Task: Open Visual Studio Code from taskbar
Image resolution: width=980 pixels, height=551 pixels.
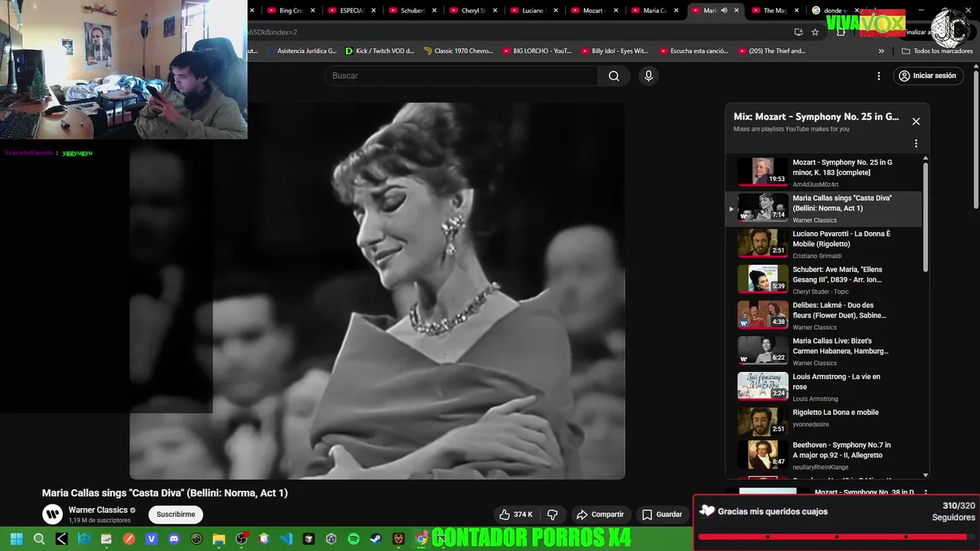Action: [x=286, y=539]
